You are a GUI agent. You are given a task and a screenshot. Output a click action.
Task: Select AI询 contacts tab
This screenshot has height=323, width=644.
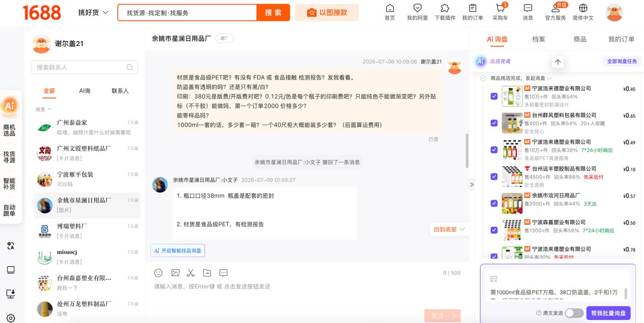tap(85, 91)
